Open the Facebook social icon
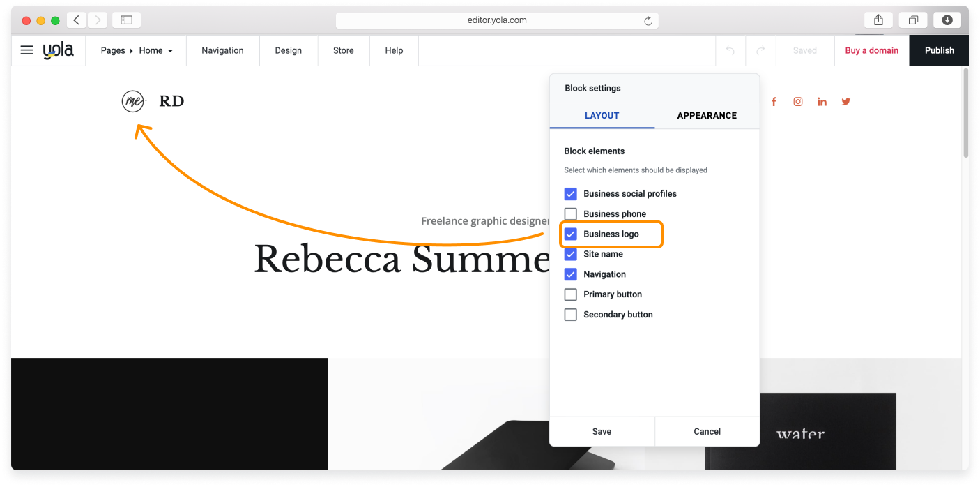Viewport: 980px width, 487px height. coord(774,102)
